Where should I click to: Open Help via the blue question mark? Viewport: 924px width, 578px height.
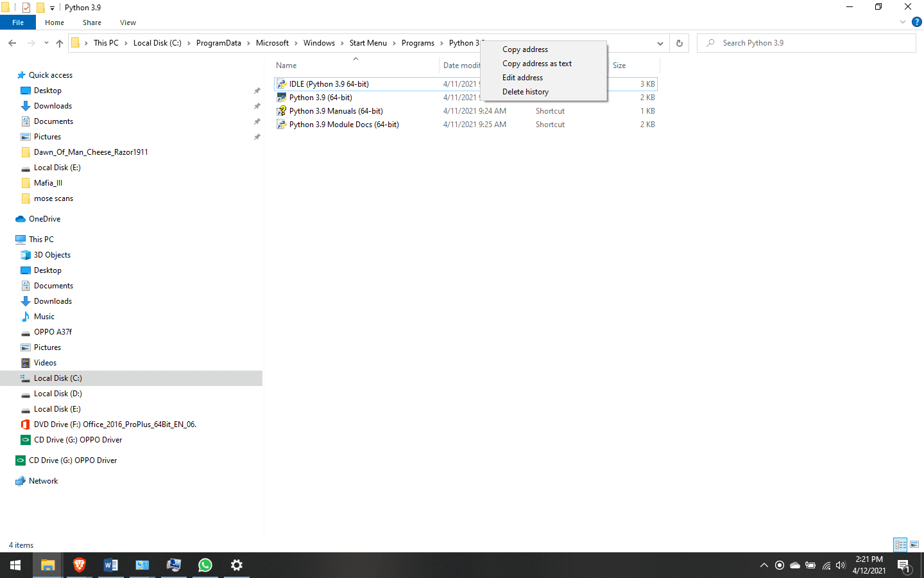pos(917,22)
